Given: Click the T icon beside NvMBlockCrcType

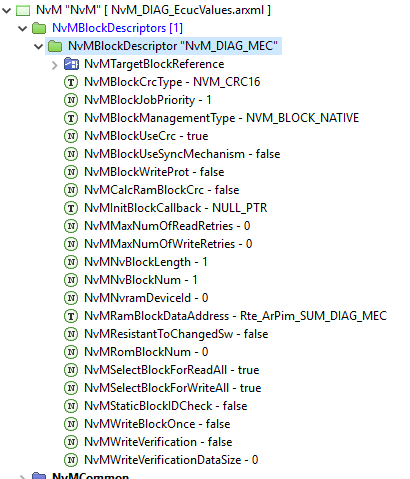Looking at the screenshot, I should [71, 82].
